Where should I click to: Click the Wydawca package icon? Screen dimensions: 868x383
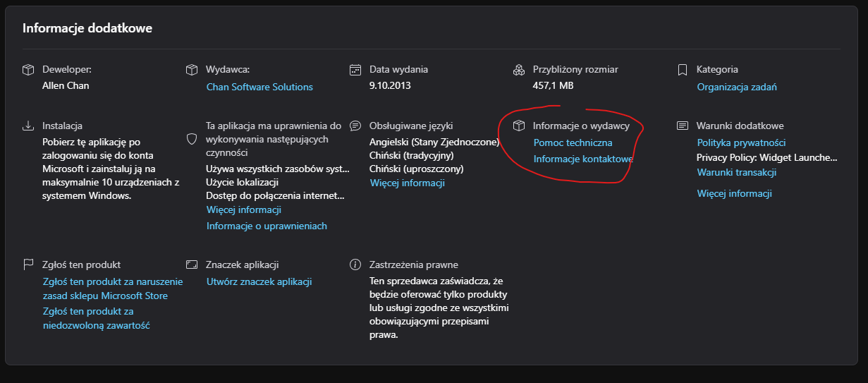[191, 70]
